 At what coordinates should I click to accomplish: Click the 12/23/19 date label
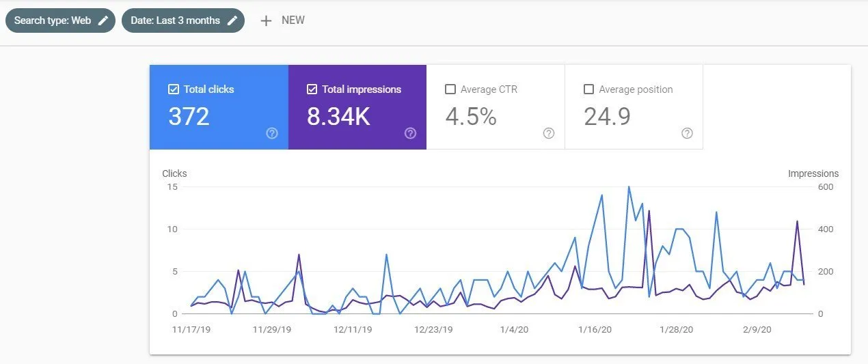(x=433, y=329)
